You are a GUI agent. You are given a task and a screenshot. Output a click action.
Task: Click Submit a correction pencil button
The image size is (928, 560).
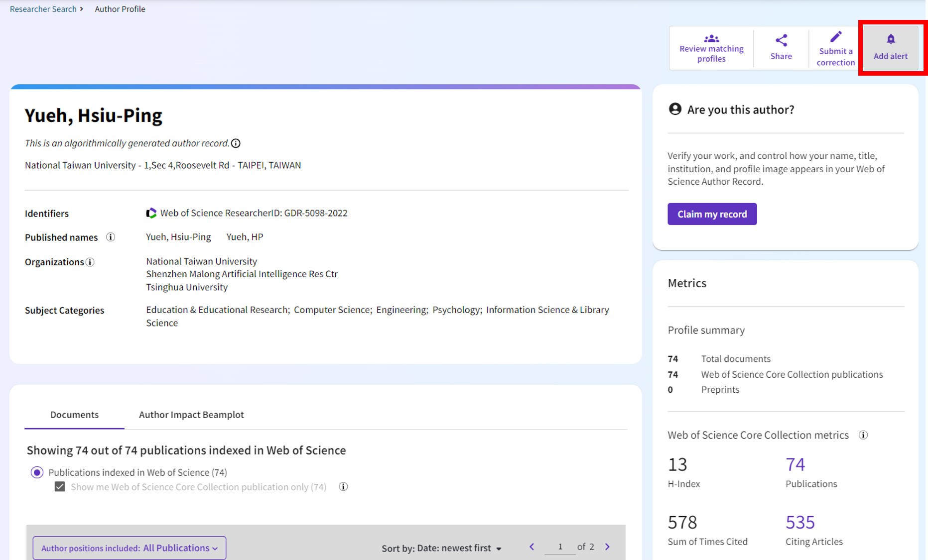pos(835,48)
